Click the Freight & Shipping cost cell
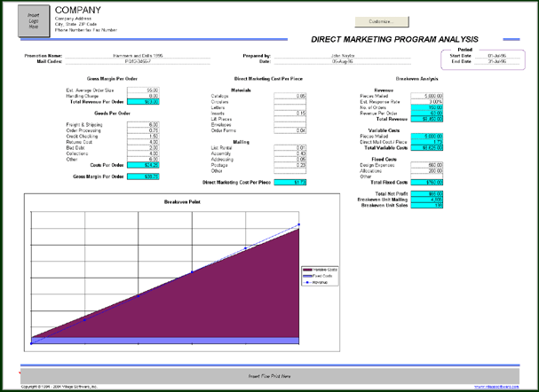This screenshot has height=392, width=539. (x=143, y=125)
